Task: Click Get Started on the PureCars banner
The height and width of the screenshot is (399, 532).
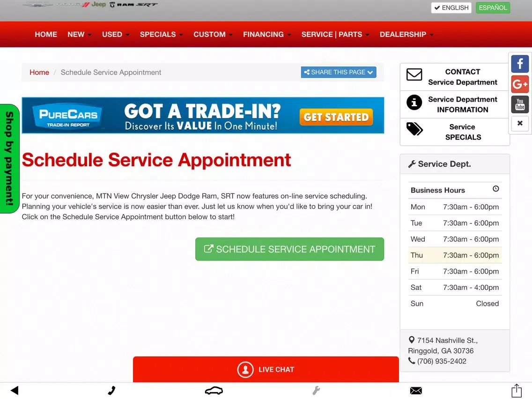Action: (x=336, y=117)
